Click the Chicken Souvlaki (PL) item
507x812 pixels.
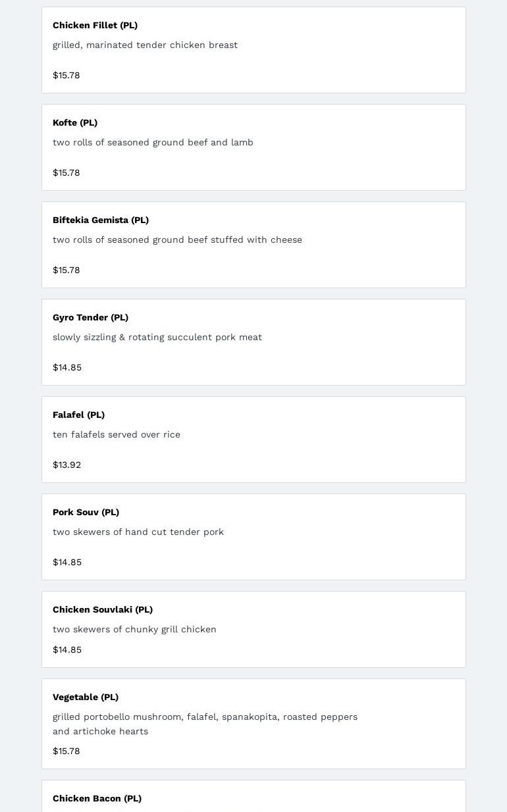(103, 609)
